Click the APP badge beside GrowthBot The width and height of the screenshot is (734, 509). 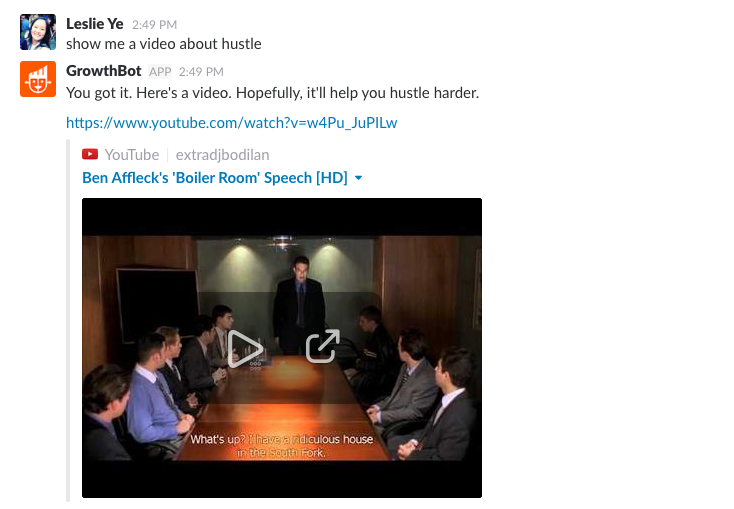160,72
